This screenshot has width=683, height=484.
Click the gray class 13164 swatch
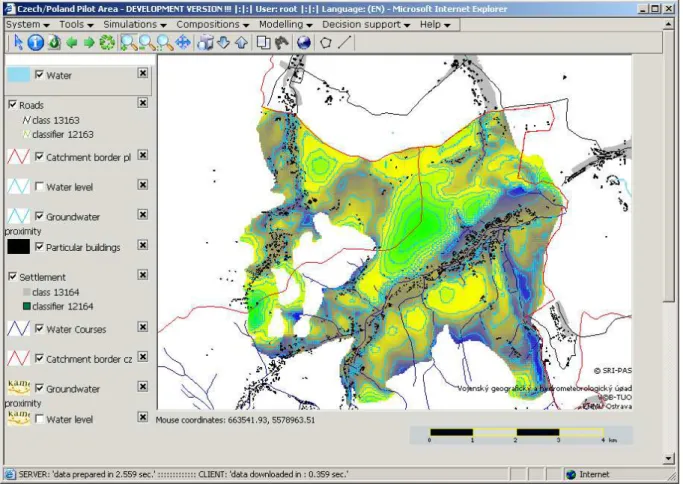click(27, 292)
